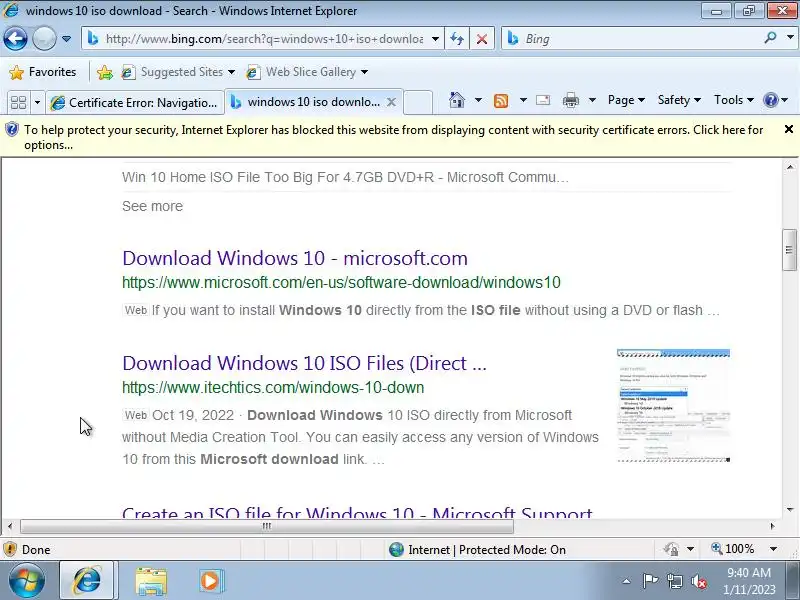Click the microsoft.com software-download green URL
The image size is (800, 600).
point(341,282)
